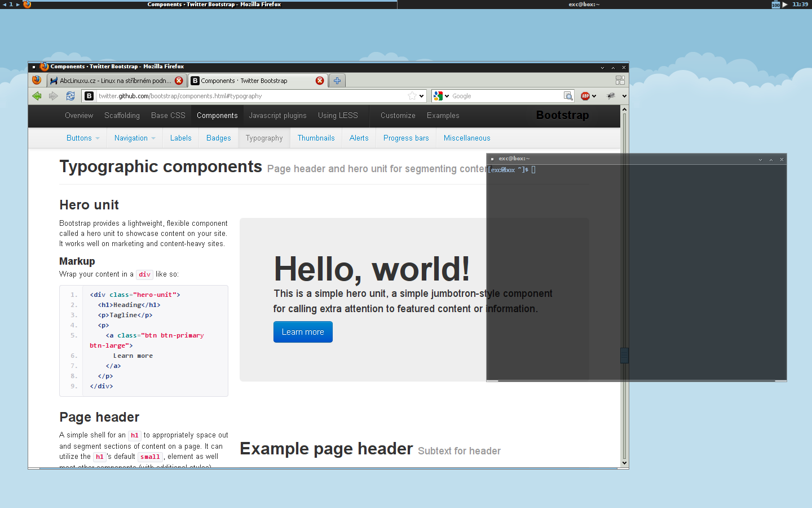The width and height of the screenshot is (812, 508).
Task: Select the Components Twitter Bootstrap tab
Action: [x=257, y=81]
